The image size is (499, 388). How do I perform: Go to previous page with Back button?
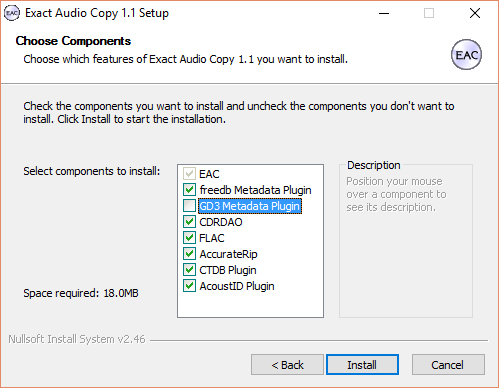coord(287,365)
